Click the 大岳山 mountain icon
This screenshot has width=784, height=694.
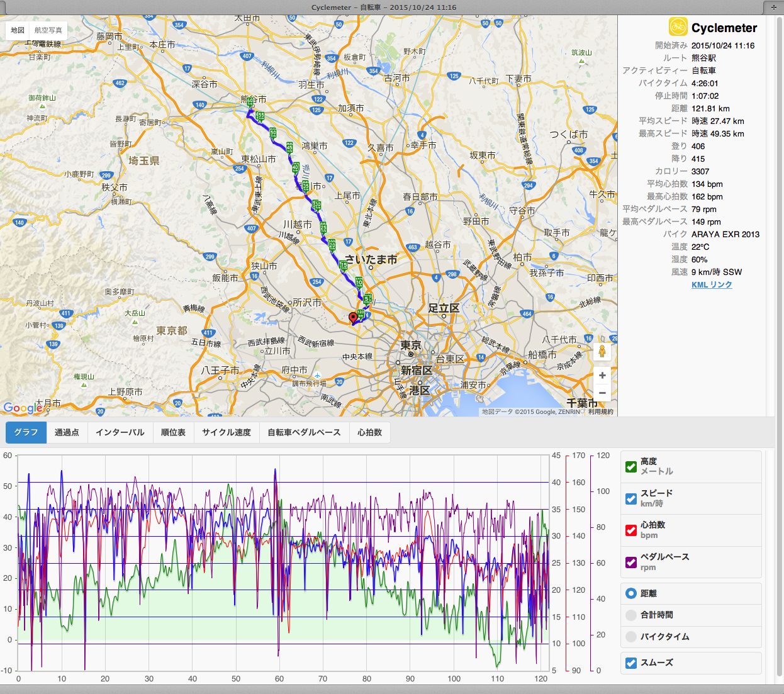point(135,322)
